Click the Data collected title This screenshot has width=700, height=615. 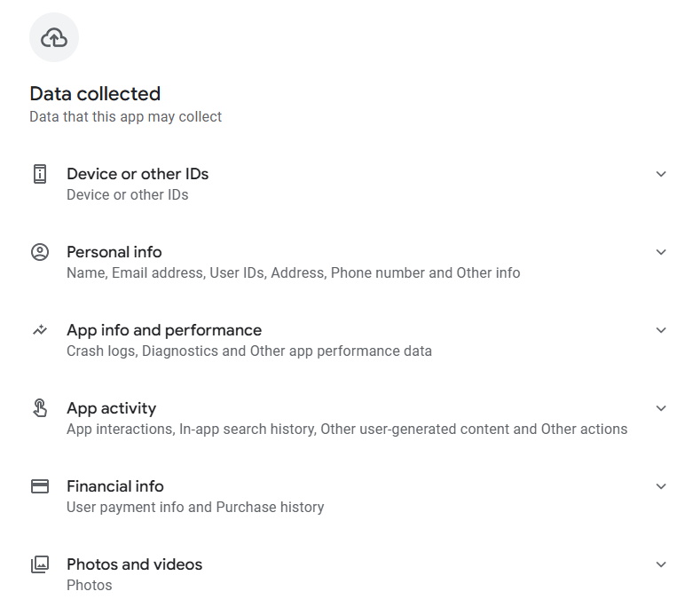point(95,93)
